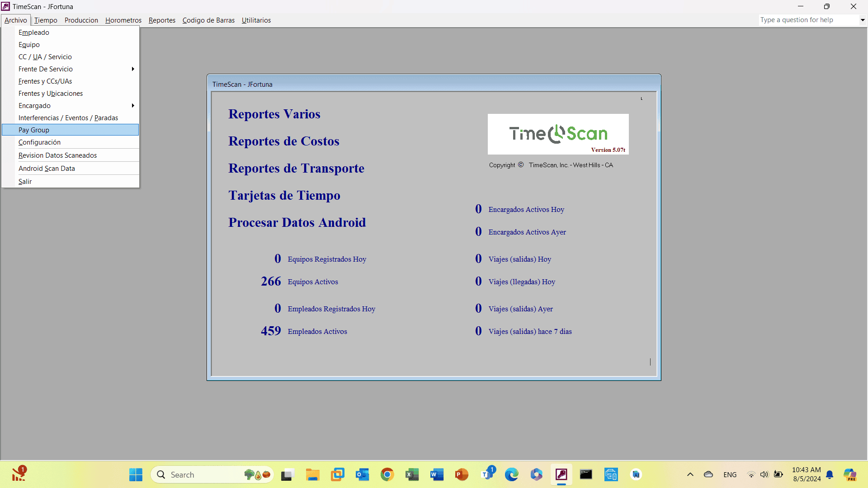868x488 pixels.
Task: Show hidden system tray icons chevron
Action: (x=690, y=474)
